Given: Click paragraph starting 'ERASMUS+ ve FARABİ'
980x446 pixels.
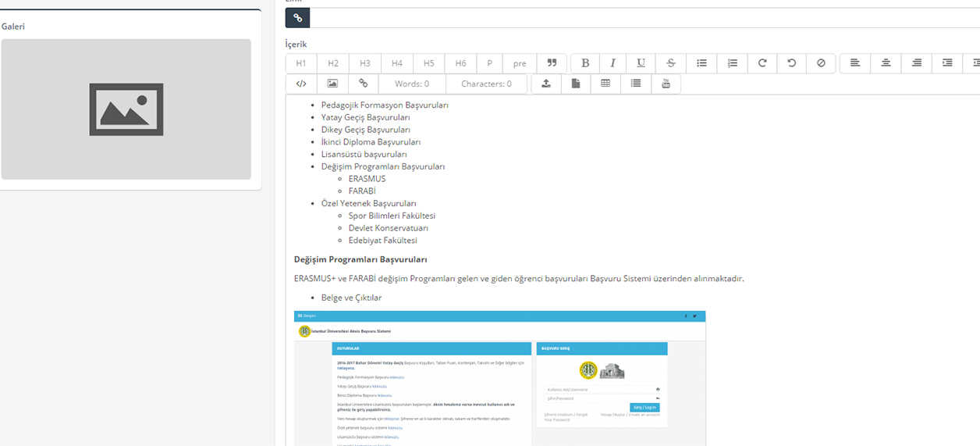Looking at the screenshot, I should pyautogui.click(x=519, y=278).
